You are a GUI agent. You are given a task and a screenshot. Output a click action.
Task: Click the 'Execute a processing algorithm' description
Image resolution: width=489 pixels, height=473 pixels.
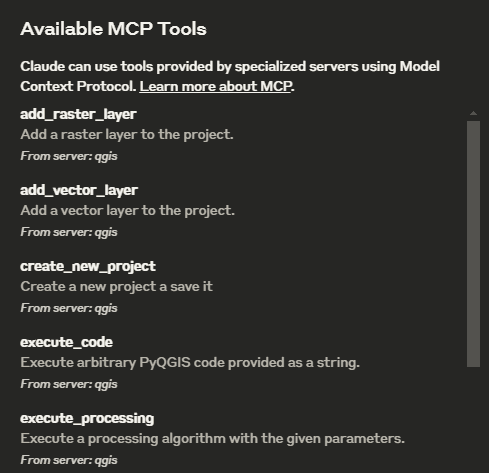point(212,439)
